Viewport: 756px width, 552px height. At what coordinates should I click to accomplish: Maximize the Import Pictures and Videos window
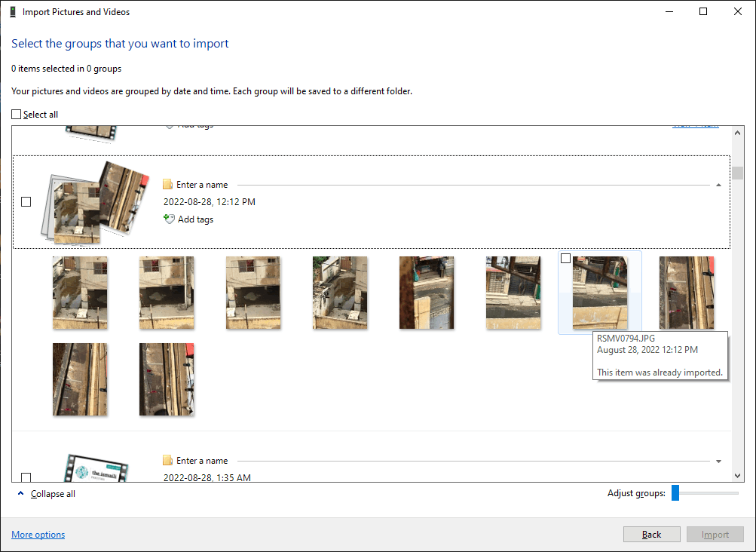point(703,11)
